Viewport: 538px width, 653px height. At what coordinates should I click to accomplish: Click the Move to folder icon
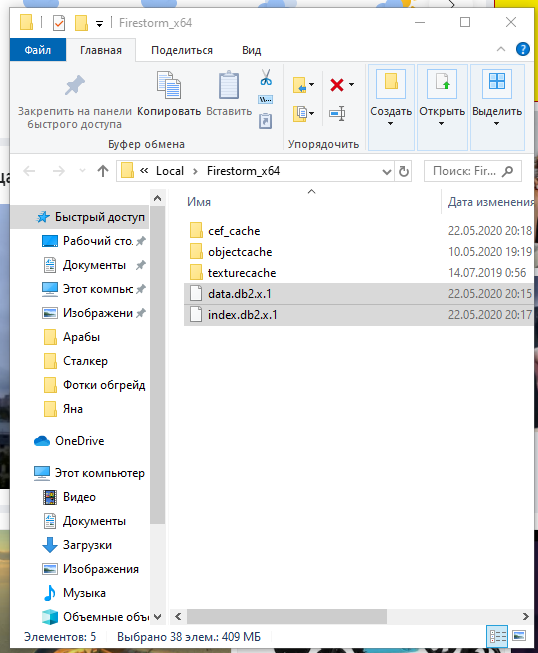click(300, 85)
